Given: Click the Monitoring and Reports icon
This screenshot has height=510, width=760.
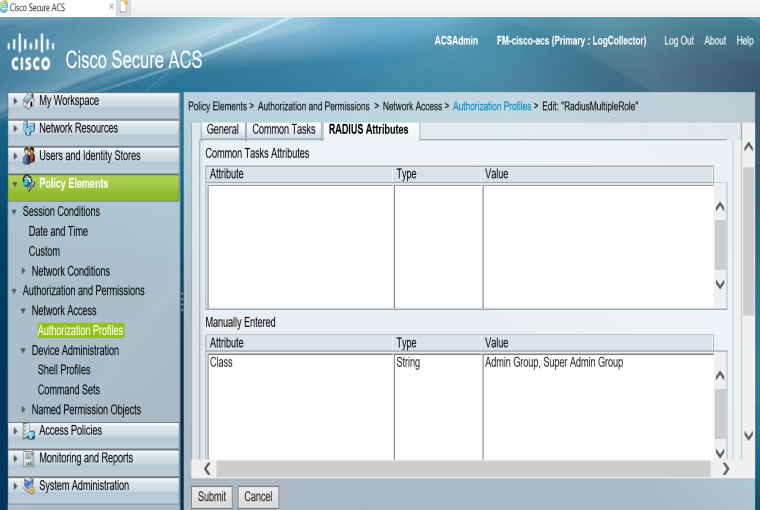Looking at the screenshot, I should 28,459.
